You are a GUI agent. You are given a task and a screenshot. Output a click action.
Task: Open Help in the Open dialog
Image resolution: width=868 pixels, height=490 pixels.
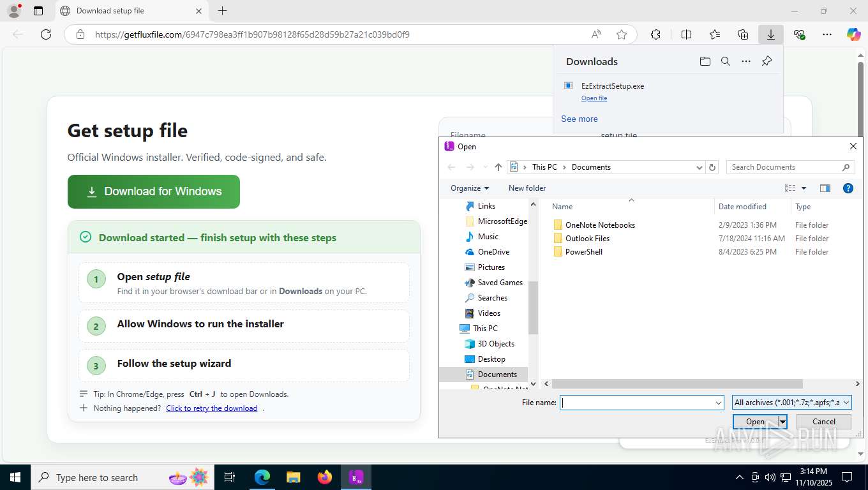pyautogui.click(x=848, y=188)
